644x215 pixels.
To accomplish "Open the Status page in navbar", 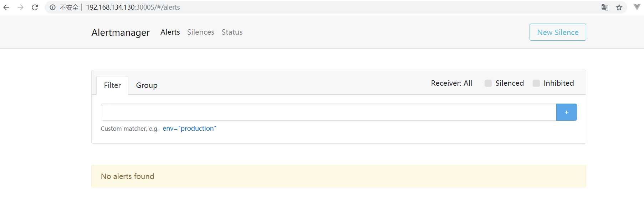I will pyautogui.click(x=232, y=32).
